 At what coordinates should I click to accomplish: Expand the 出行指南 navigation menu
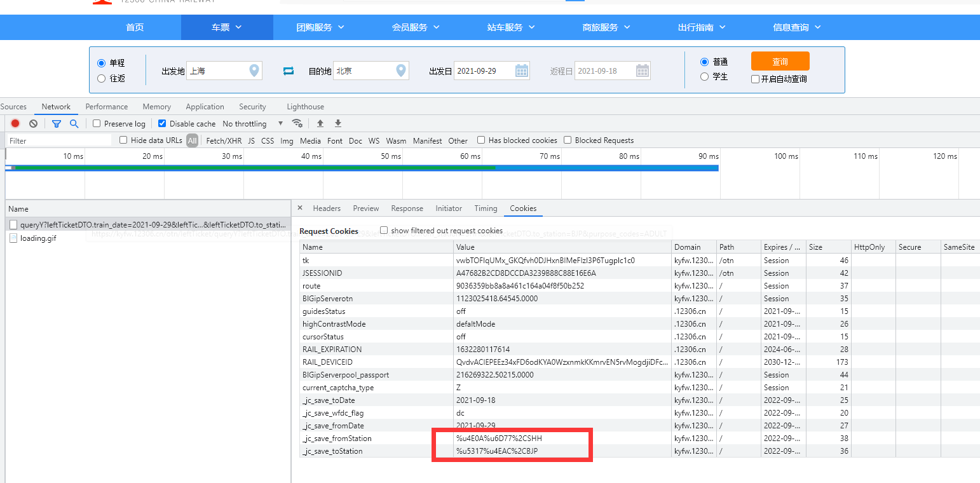click(x=702, y=27)
